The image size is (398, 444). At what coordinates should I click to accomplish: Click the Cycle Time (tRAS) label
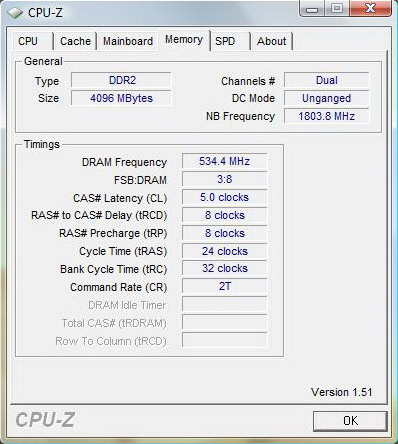(x=123, y=252)
